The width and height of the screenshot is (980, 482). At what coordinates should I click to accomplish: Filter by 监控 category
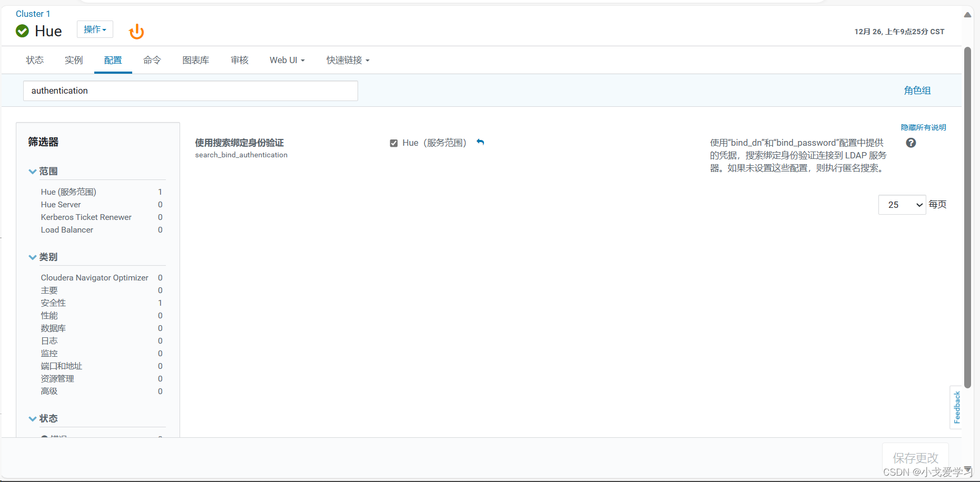click(x=50, y=354)
